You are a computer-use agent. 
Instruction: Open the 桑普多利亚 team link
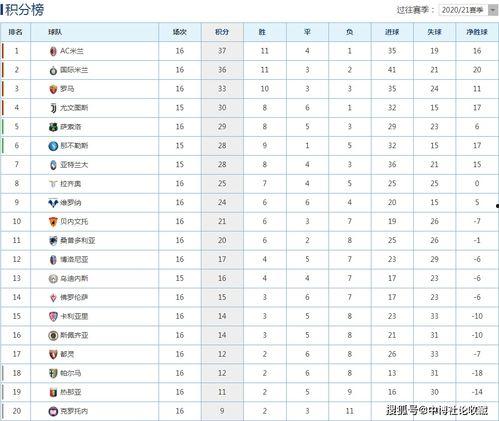coord(78,240)
